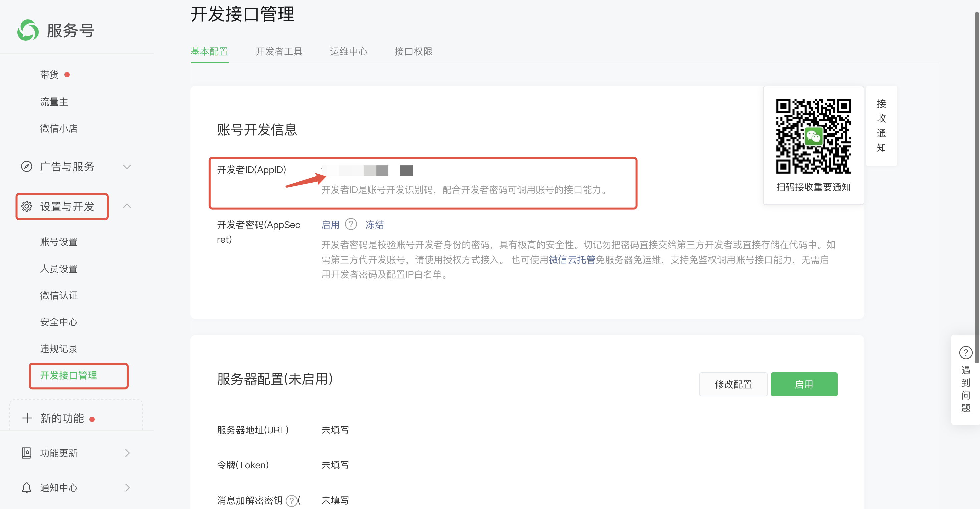Click the help icon next to 启用
The image size is (980, 509).
[351, 224]
